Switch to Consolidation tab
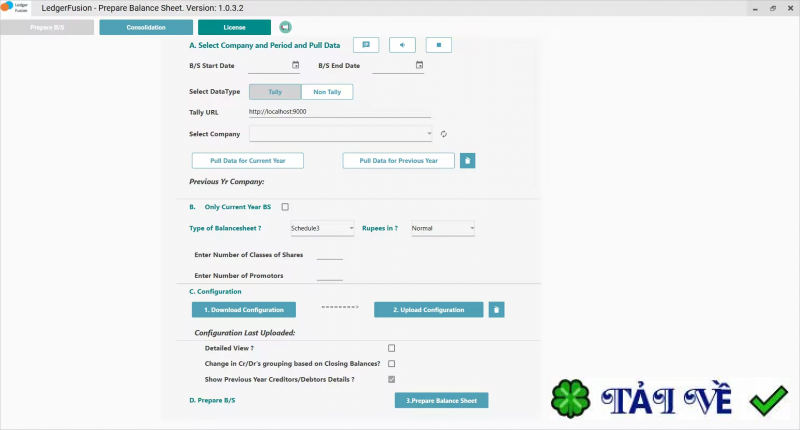 tap(146, 28)
